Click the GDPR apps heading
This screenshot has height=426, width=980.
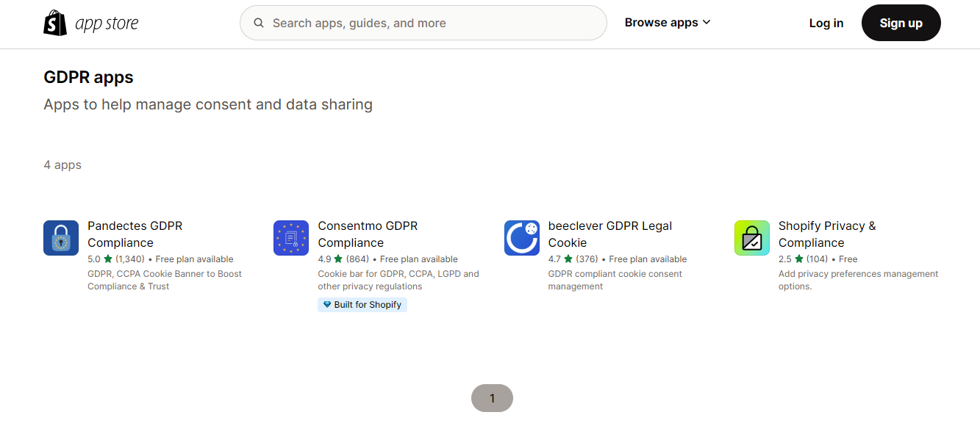pos(88,77)
